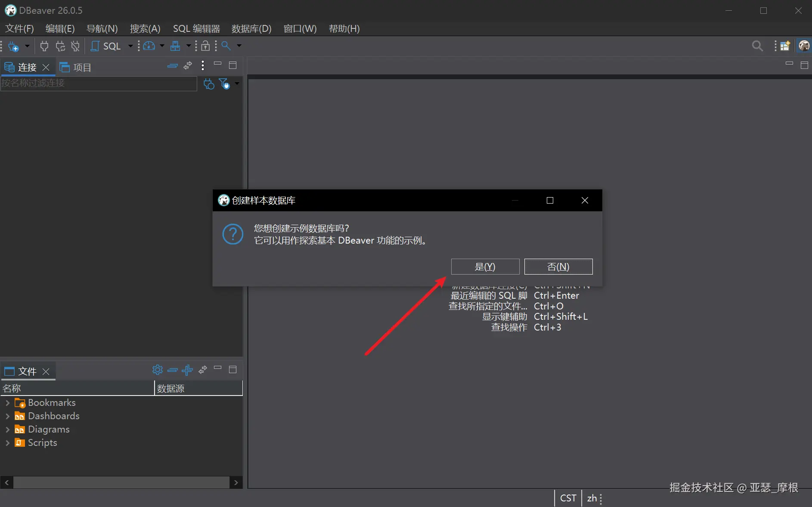
Task: Click the padlock icon in the toolbar
Action: click(x=205, y=46)
